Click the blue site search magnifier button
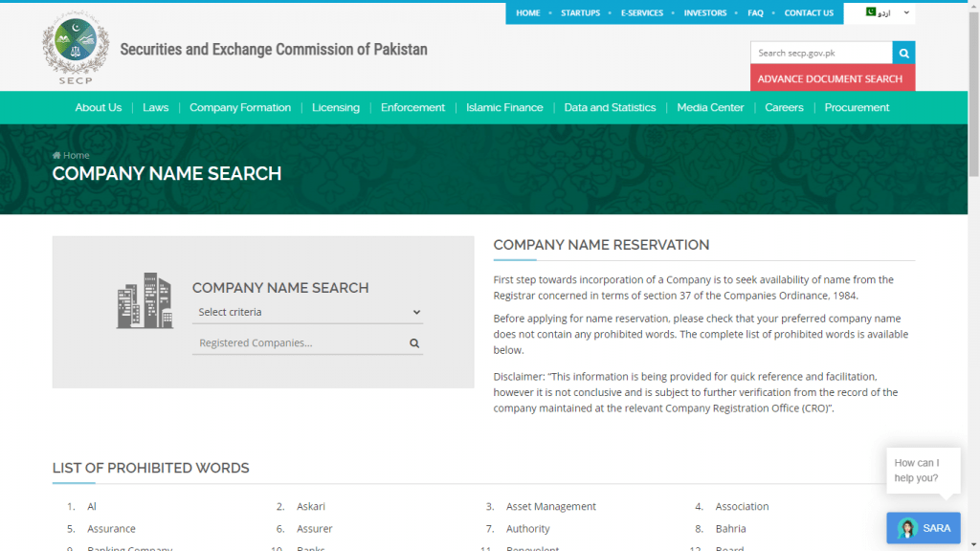This screenshot has height=551, width=980. pyautogui.click(x=903, y=53)
